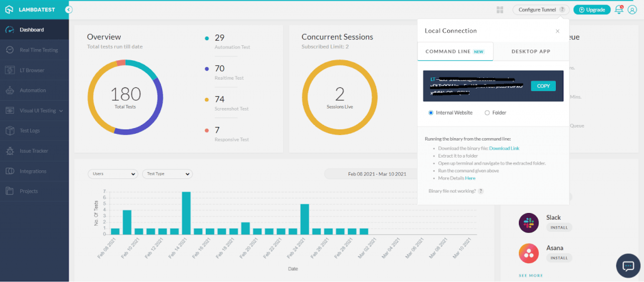
Task: Open the Test Type dropdown
Action: [x=167, y=174]
